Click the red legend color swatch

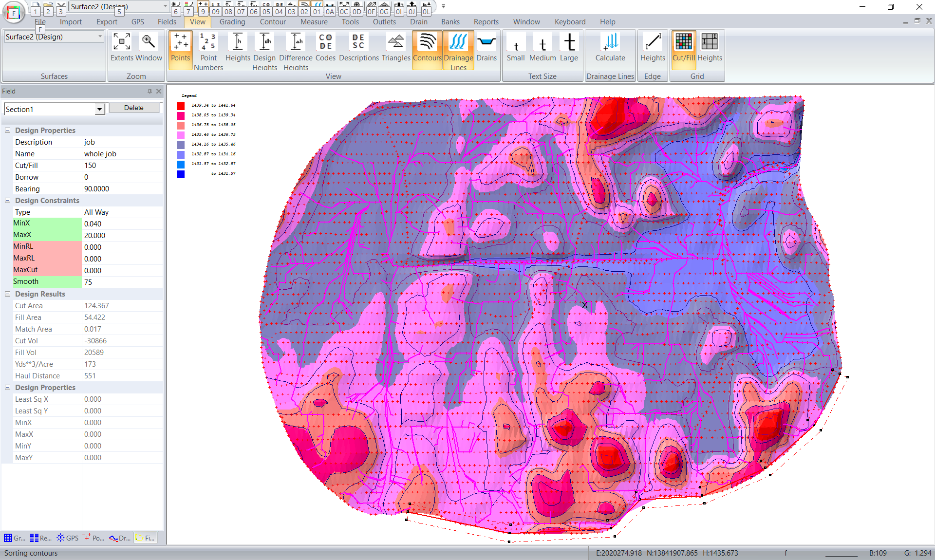181,106
